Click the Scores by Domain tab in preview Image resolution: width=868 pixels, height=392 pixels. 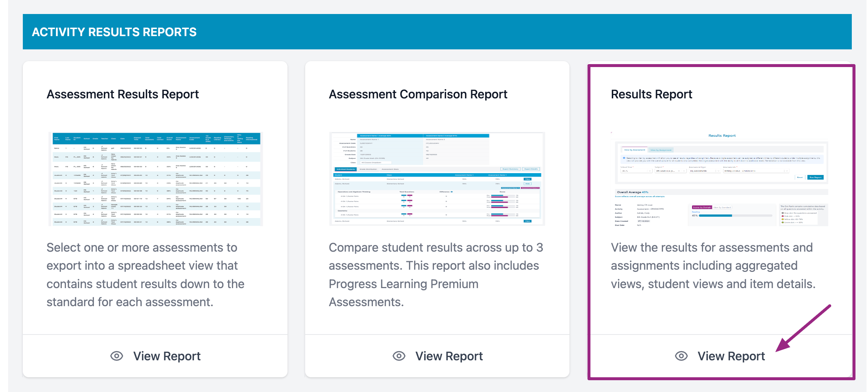pyautogui.click(x=702, y=207)
